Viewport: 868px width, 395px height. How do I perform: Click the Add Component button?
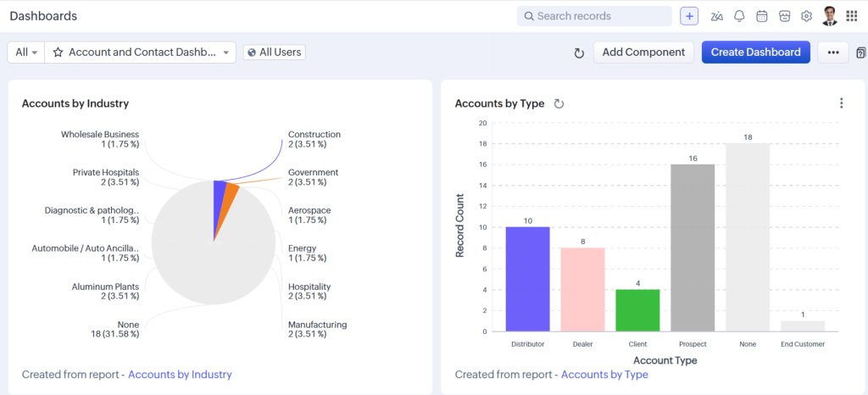pyautogui.click(x=643, y=53)
